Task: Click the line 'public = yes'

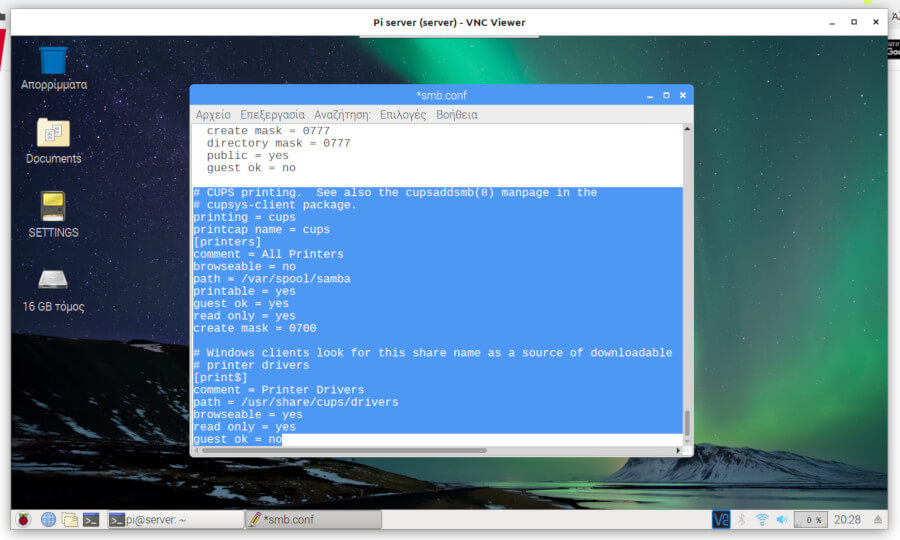Action: 247,156
